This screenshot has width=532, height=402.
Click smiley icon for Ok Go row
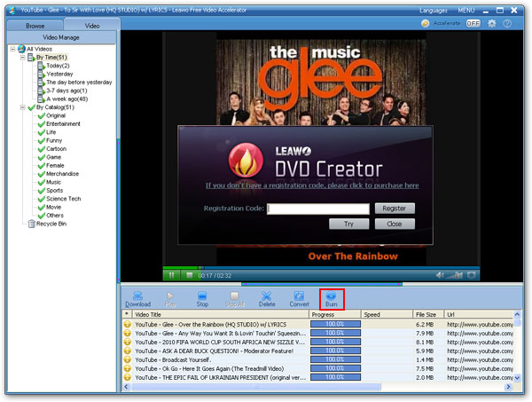pyautogui.click(x=127, y=368)
